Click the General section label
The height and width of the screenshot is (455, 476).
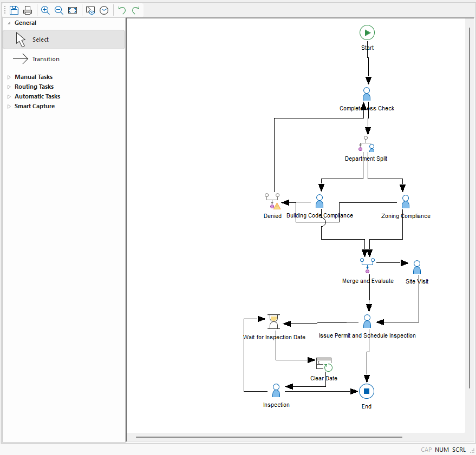25,23
